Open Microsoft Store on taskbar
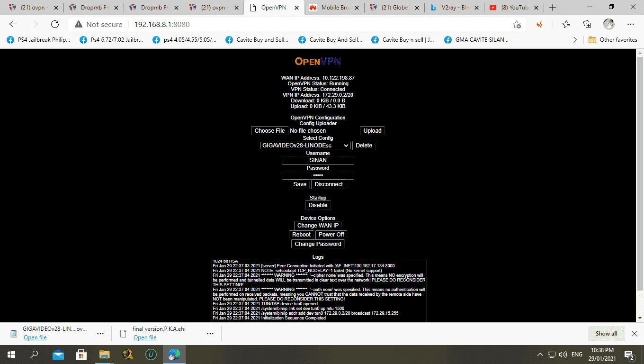Image resolution: width=644 pixels, height=364 pixels. [81, 355]
